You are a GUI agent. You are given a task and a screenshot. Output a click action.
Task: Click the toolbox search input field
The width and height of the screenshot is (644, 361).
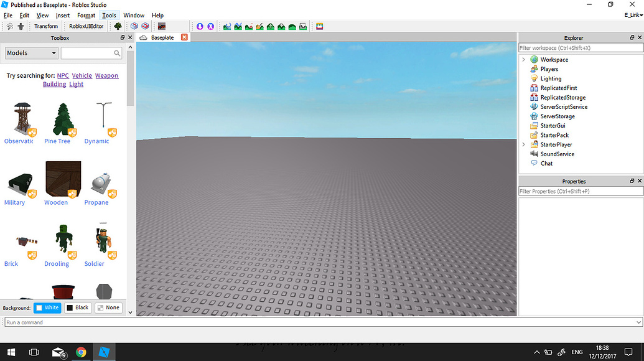(x=91, y=53)
